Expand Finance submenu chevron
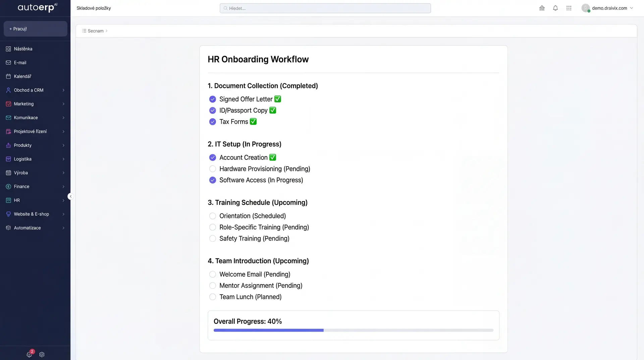644x360 pixels. point(63,187)
